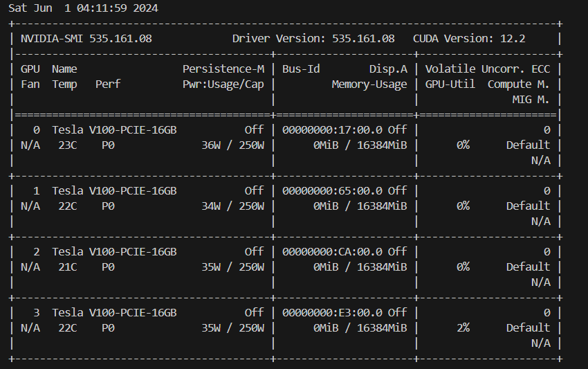Click GPU 0 memory usage "0MiB / 16384MiB"

pyautogui.click(x=360, y=145)
